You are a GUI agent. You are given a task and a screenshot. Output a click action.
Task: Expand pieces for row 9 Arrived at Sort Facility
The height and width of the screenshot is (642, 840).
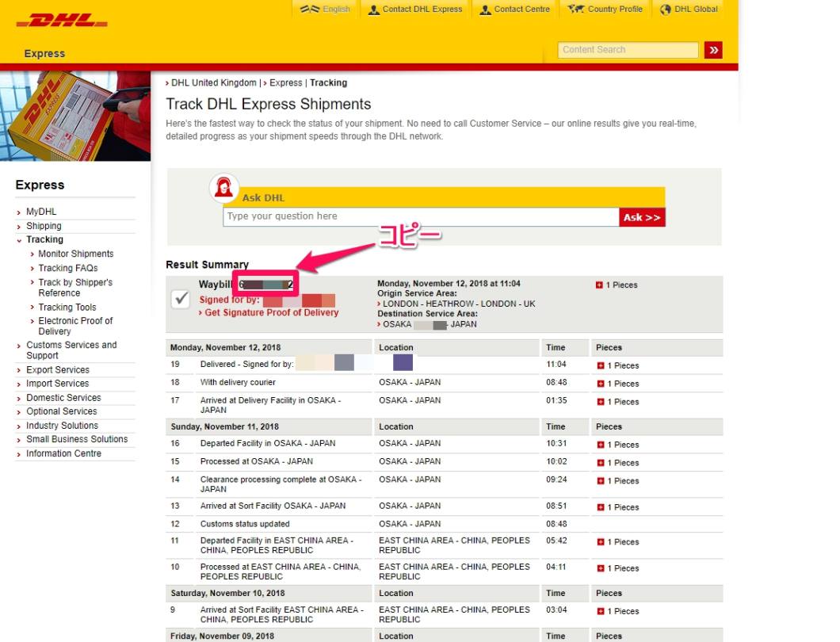click(x=601, y=611)
